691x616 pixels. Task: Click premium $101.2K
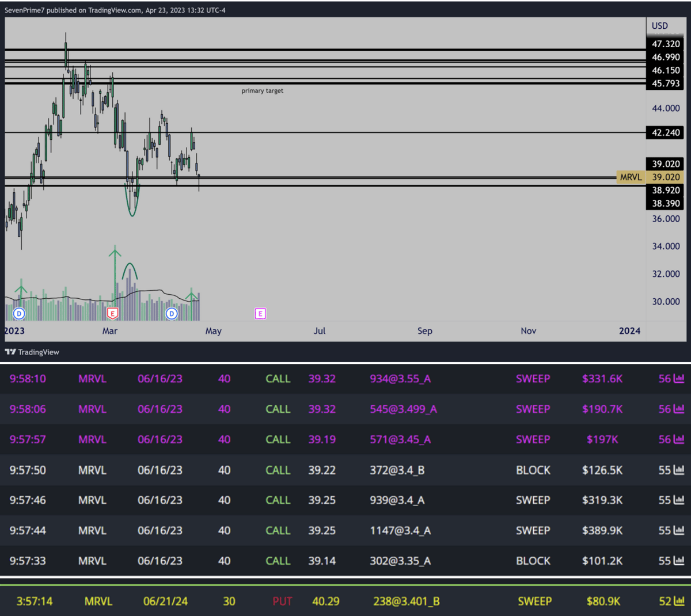[x=602, y=561]
